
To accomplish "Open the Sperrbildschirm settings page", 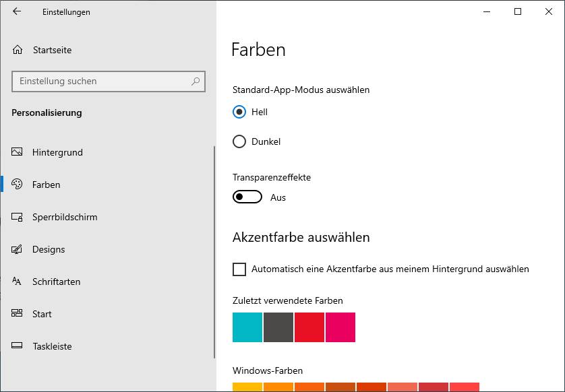I will (x=65, y=217).
